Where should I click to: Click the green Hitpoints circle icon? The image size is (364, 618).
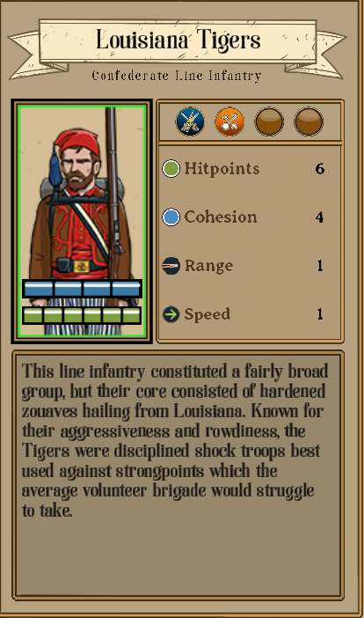tap(171, 168)
